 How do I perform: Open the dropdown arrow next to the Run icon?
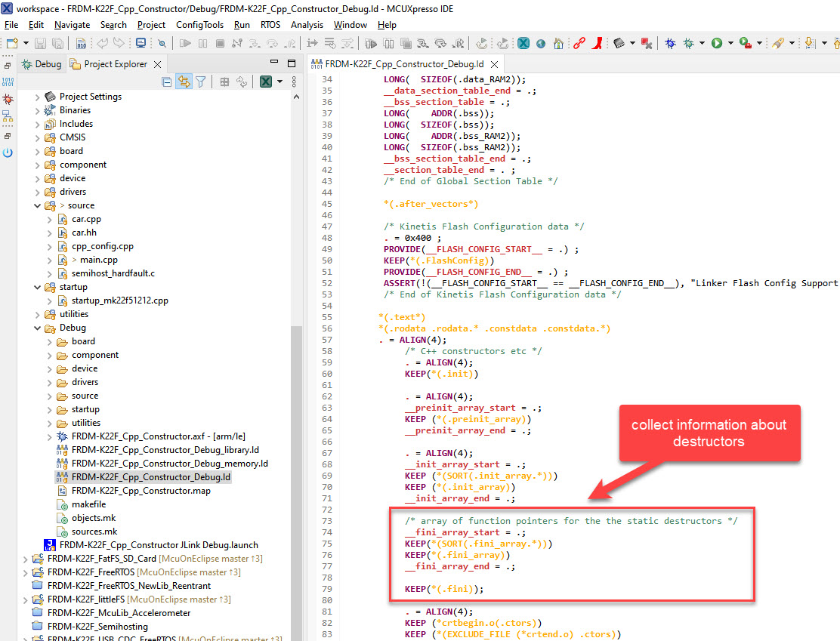pos(730,43)
